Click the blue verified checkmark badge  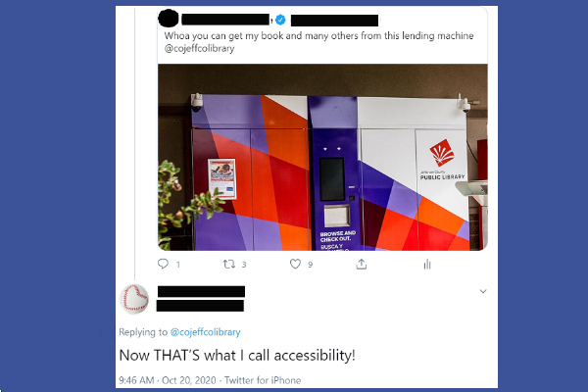pos(280,20)
